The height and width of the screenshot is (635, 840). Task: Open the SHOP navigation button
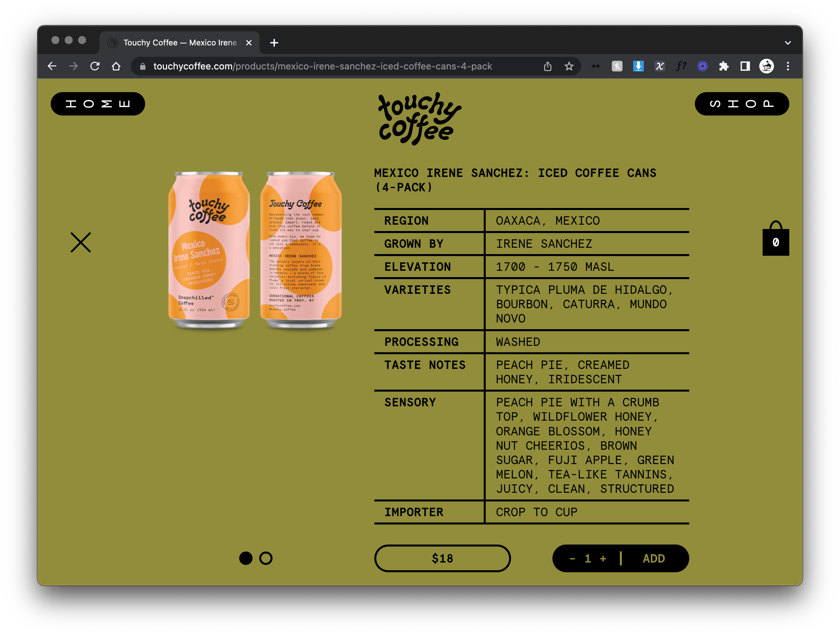point(741,104)
